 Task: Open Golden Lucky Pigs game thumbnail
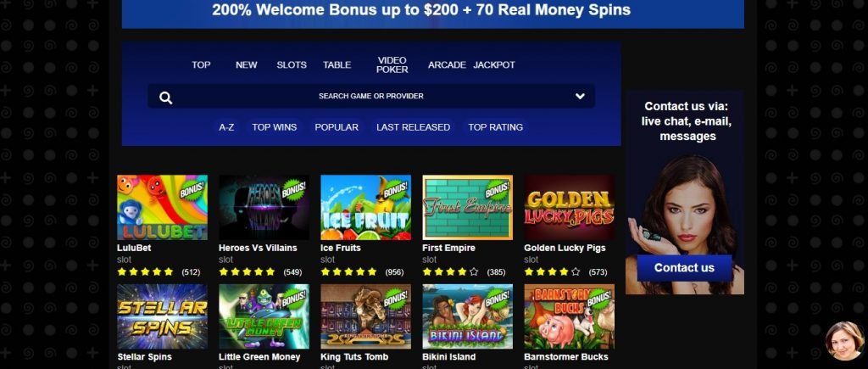click(570, 207)
